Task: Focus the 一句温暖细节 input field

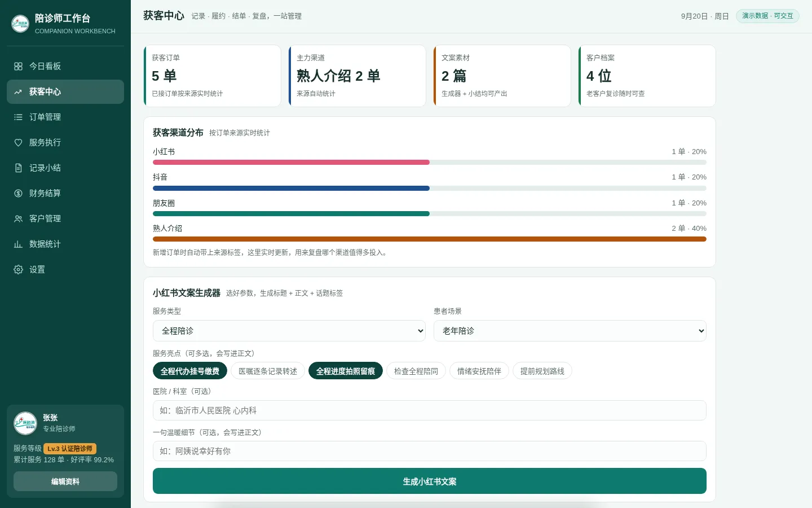Action: pyautogui.click(x=430, y=451)
